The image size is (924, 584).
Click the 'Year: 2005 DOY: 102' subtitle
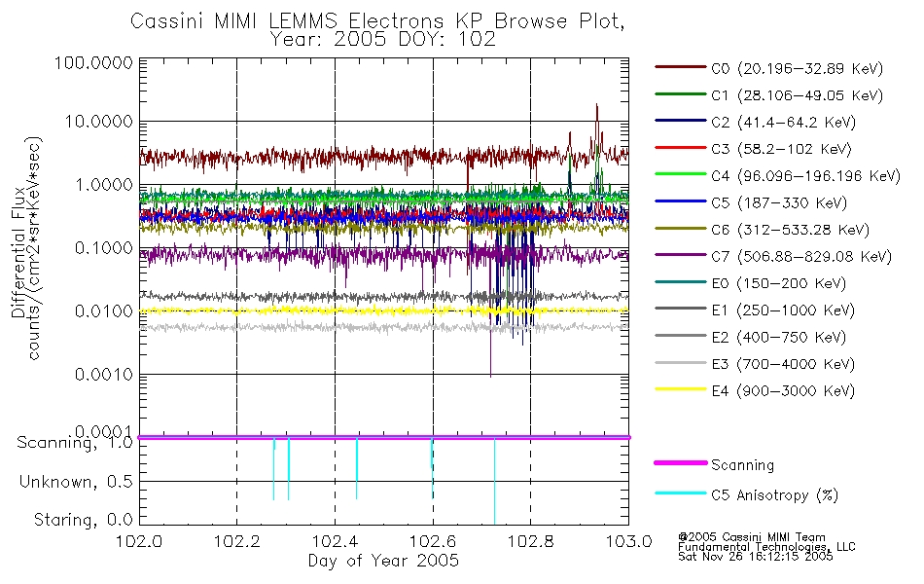point(383,40)
